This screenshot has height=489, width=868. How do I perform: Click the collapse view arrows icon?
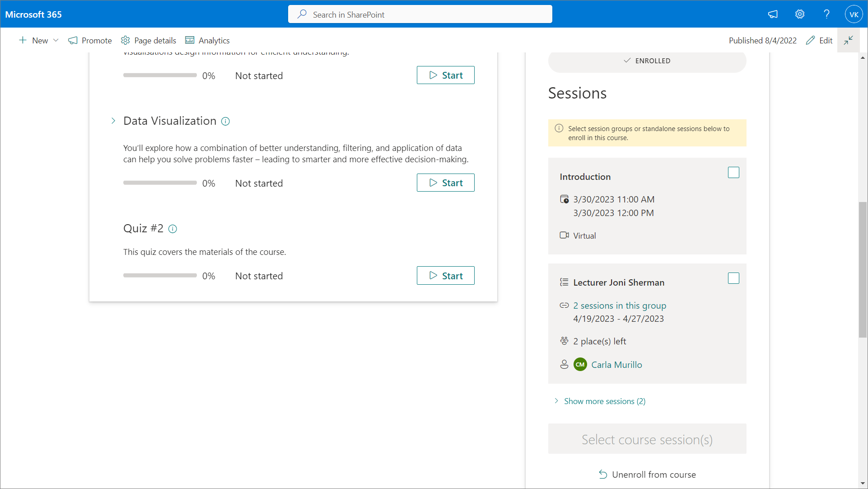(849, 40)
